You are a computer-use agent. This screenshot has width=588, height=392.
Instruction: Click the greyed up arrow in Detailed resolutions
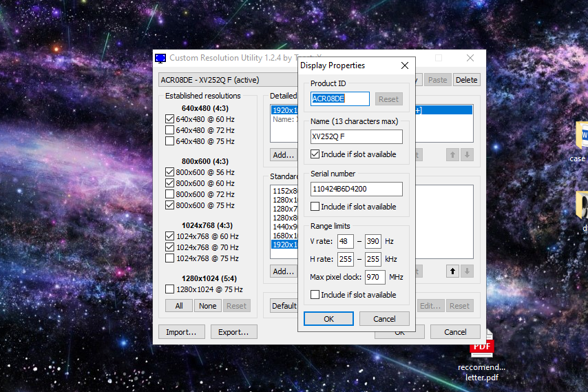click(452, 155)
